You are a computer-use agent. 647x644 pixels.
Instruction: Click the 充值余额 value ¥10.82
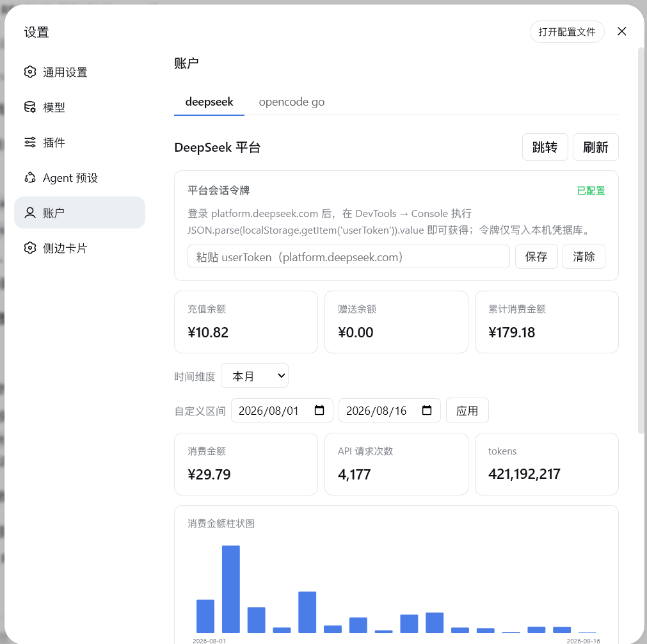point(208,332)
